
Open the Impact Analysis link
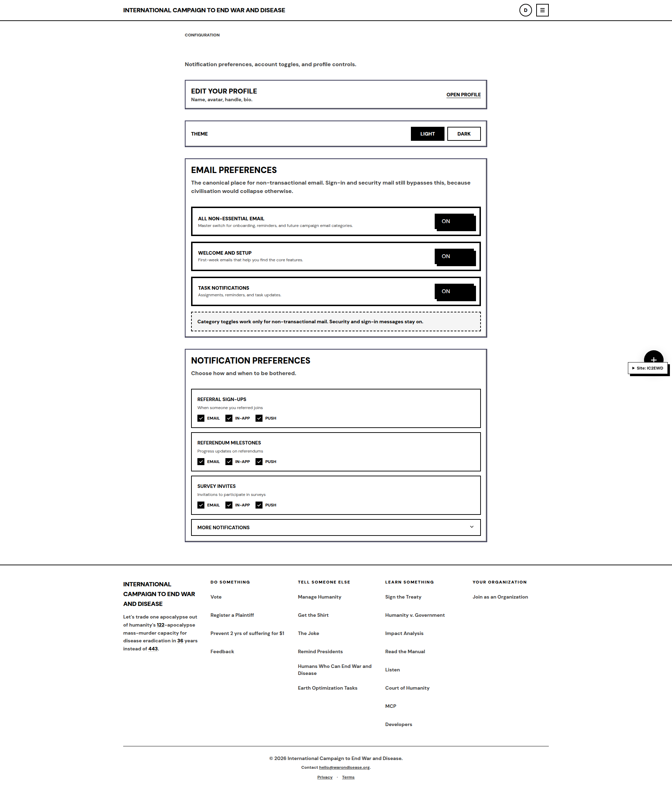coord(404,634)
